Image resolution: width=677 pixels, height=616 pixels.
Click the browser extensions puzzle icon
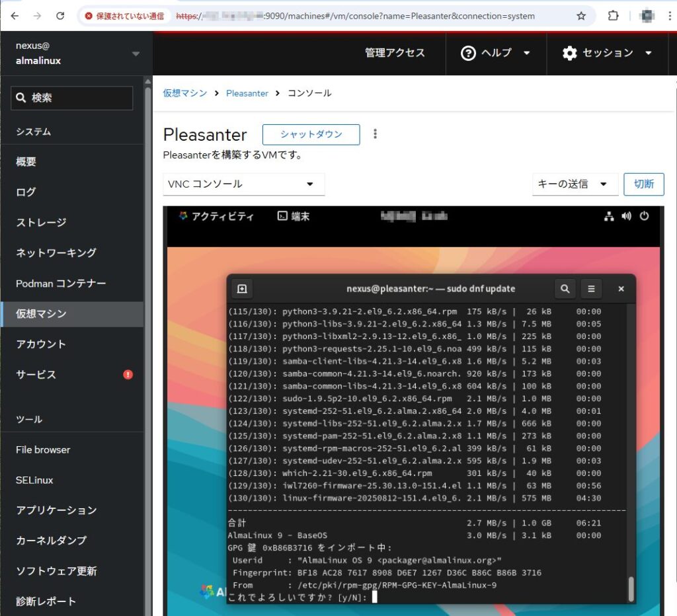click(x=613, y=16)
